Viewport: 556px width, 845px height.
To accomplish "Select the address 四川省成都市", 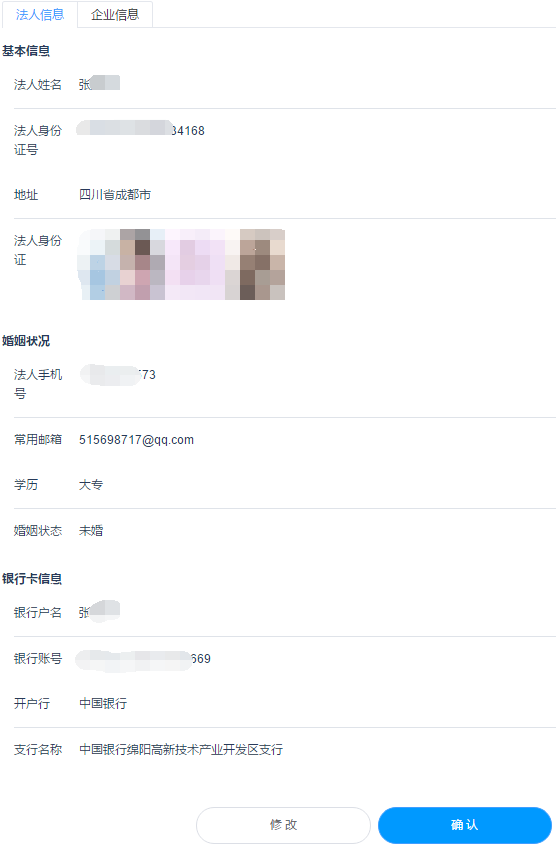I will [x=115, y=195].
